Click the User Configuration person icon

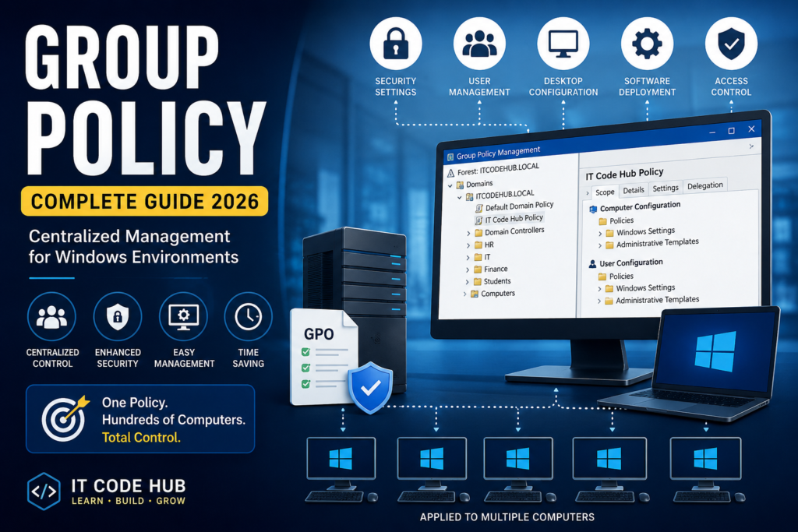pyautogui.click(x=592, y=264)
